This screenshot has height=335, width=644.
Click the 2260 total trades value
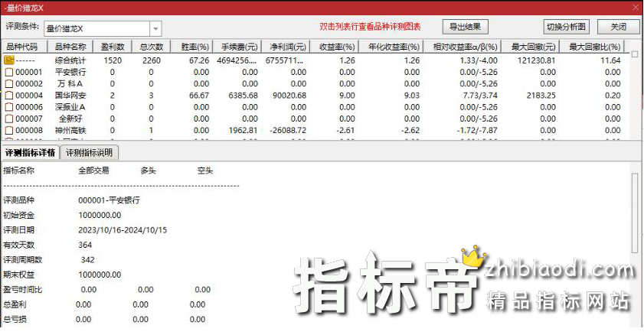tap(151, 60)
